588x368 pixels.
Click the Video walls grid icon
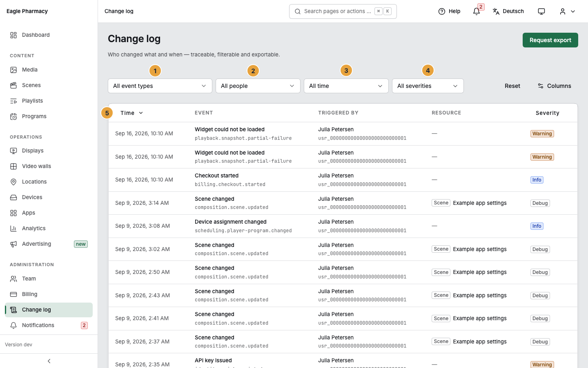13,166
